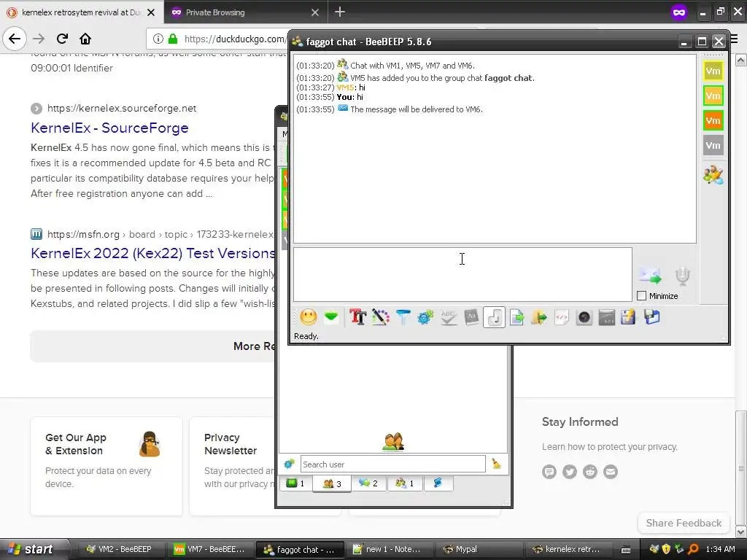Click the site info circle icon

158,39
